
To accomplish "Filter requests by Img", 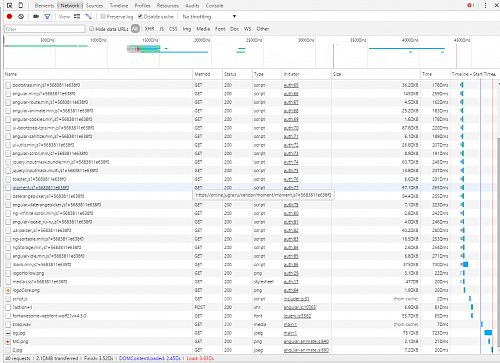I will 187,29.
